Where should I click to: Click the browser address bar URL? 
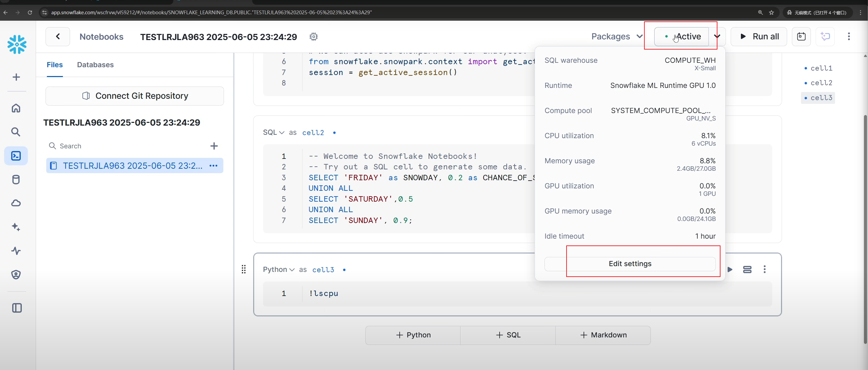(211, 13)
